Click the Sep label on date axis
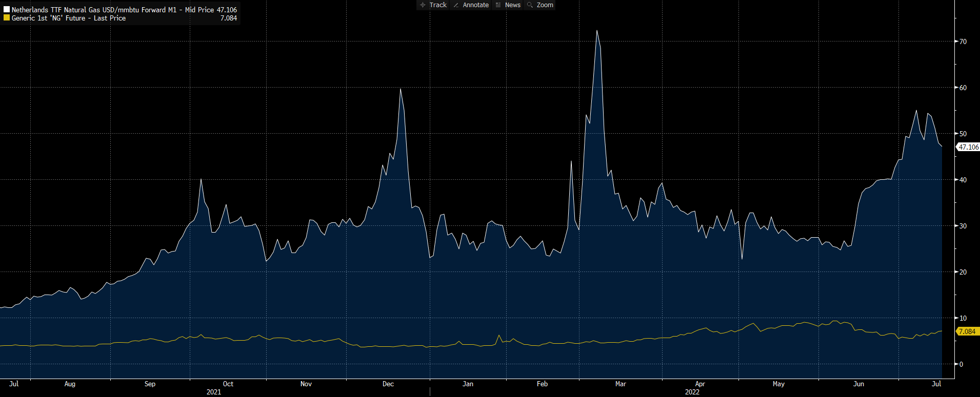980x397 pixels. (x=150, y=384)
